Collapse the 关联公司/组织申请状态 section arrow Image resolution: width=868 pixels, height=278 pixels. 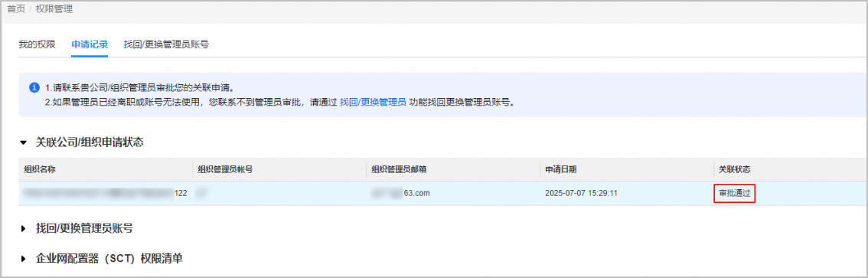(23, 143)
